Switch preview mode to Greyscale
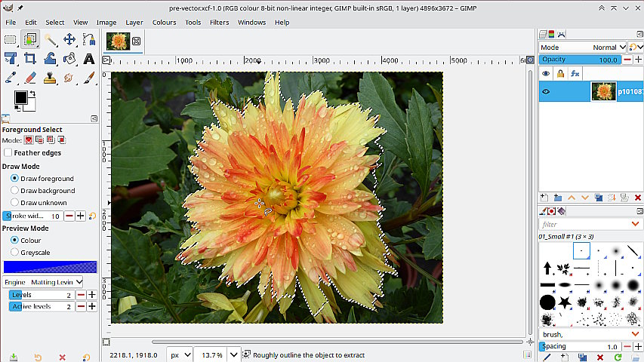The width and height of the screenshot is (644, 362). pyautogui.click(x=15, y=252)
